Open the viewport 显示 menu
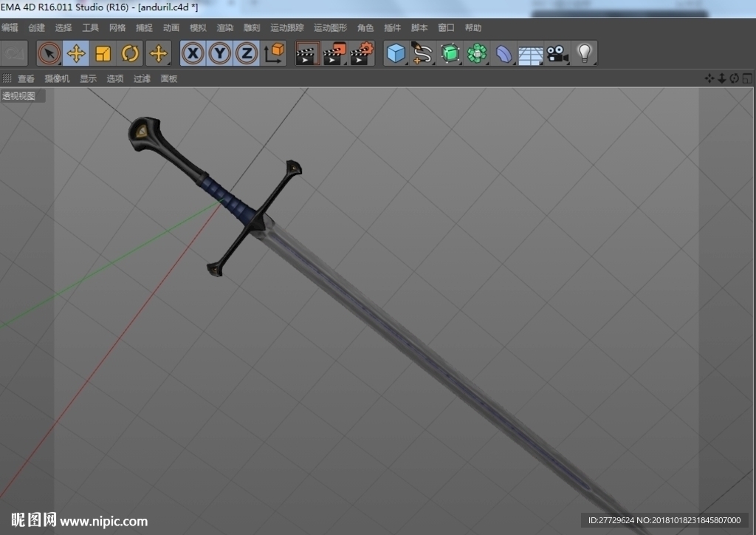The height and width of the screenshot is (535, 756). point(89,78)
